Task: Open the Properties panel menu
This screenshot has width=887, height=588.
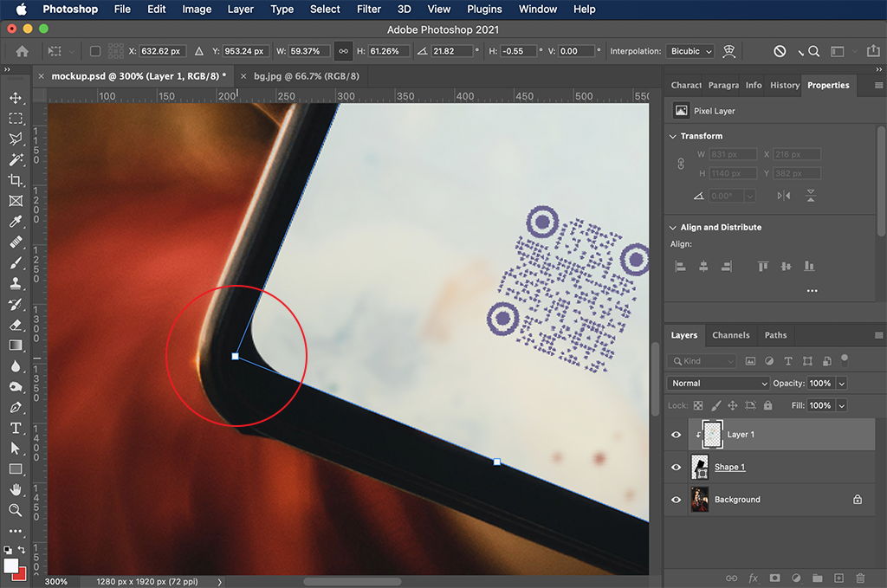Action: click(x=878, y=86)
